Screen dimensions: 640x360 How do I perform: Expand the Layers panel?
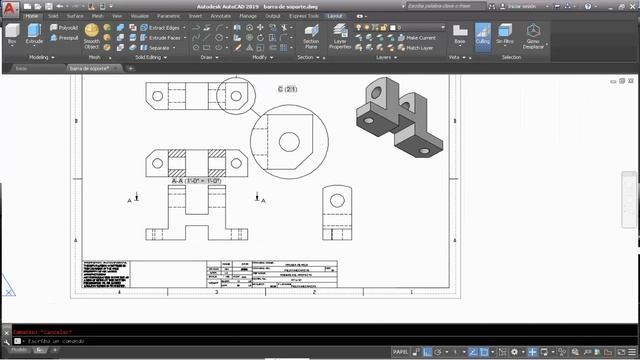coord(386,58)
